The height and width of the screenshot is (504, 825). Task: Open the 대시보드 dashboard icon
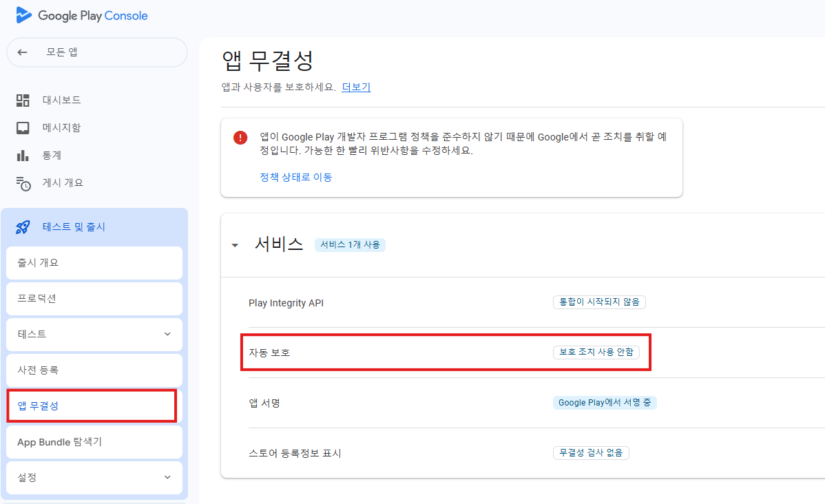(23, 101)
